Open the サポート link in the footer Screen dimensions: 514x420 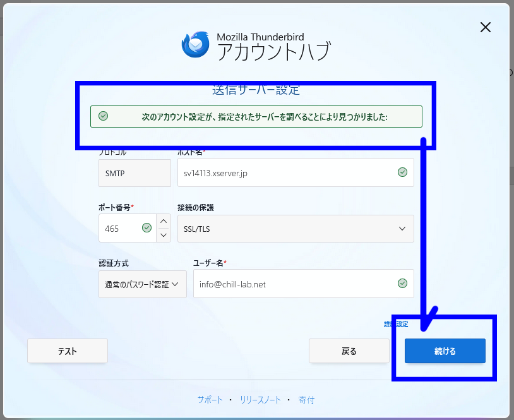(210, 400)
